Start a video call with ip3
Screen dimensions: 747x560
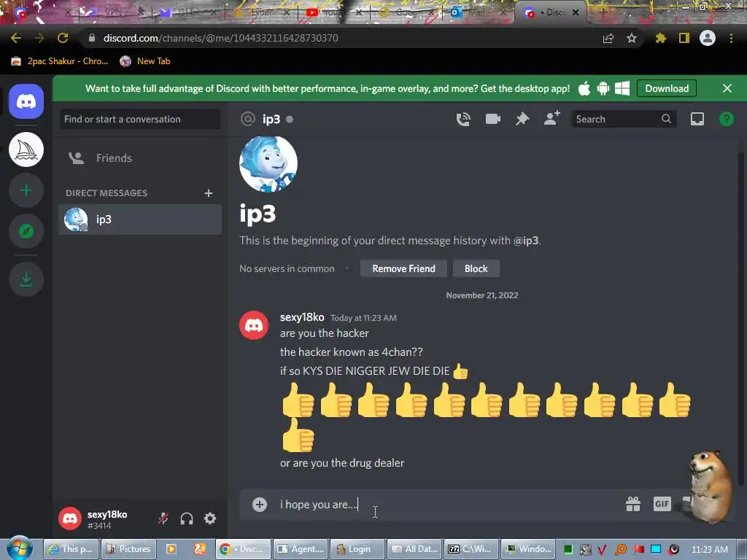coord(492,119)
